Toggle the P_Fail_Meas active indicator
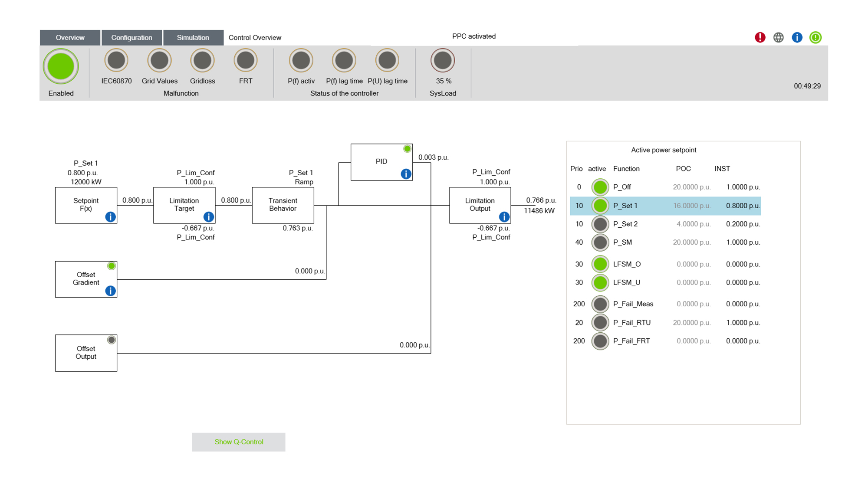The height and width of the screenshot is (488, 868). [600, 304]
